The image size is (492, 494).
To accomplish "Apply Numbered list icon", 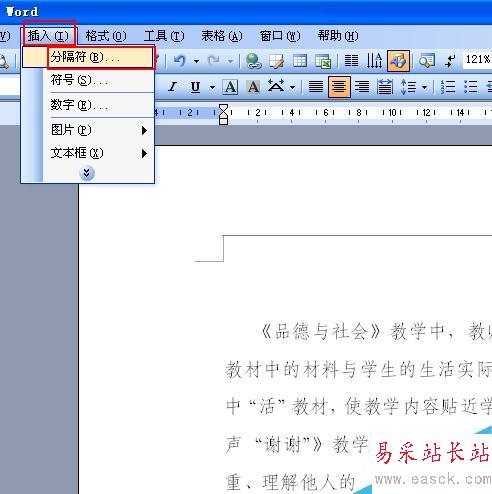I will tap(448, 87).
